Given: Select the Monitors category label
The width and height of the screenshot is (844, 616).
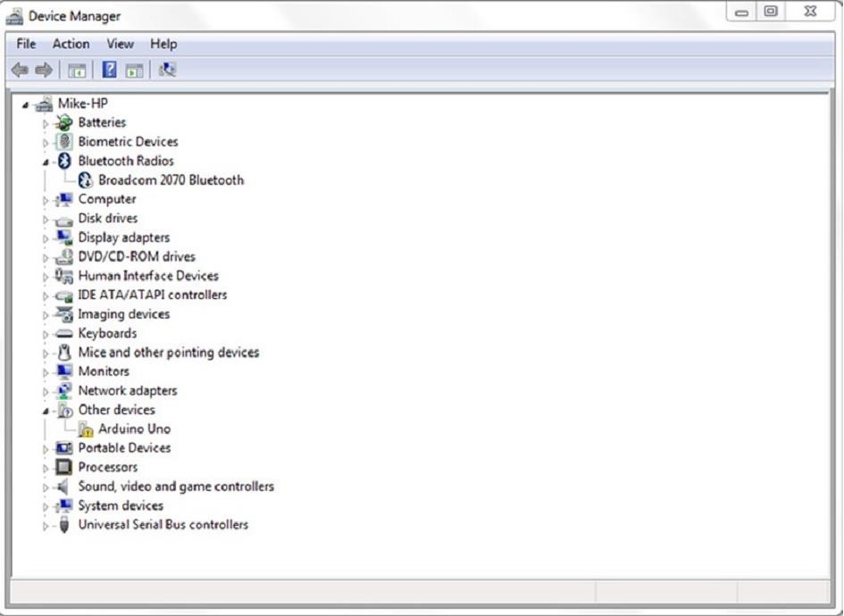Looking at the screenshot, I should click(104, 371).
